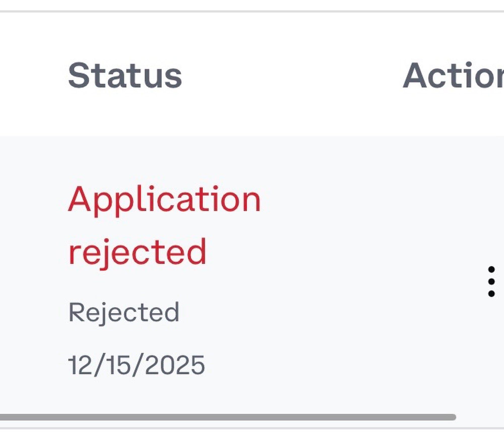Click the date 12/15/2025

pyautogui.click(x=136, y=365)
